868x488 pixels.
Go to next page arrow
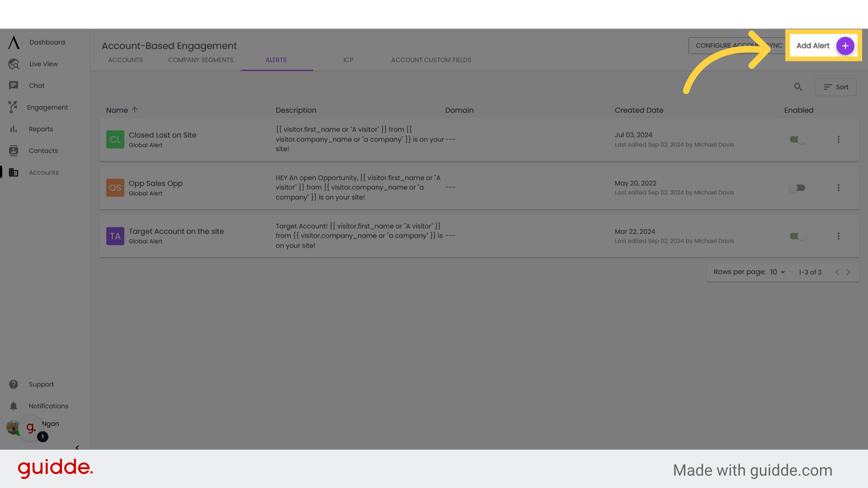[x=849, y=272]
